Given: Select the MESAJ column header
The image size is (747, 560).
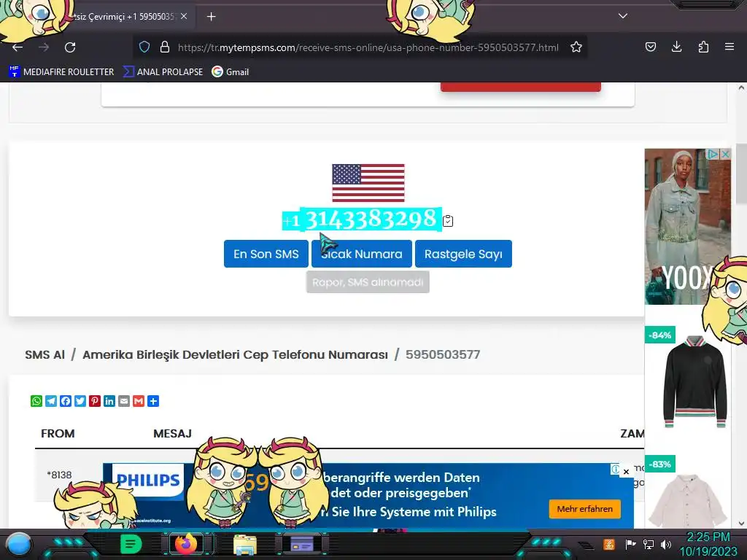Looking at the screenshot, I should [x=172, y=434].
